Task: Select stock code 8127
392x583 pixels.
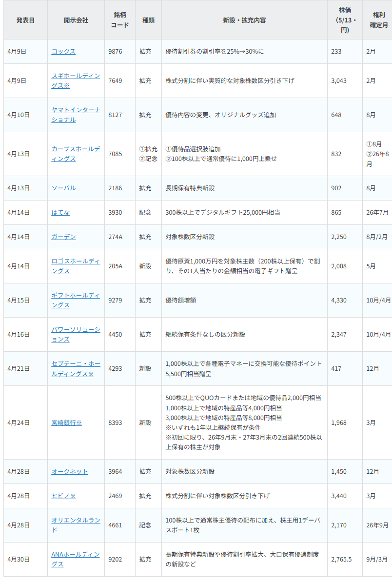Action: click(x=115, y=115)
